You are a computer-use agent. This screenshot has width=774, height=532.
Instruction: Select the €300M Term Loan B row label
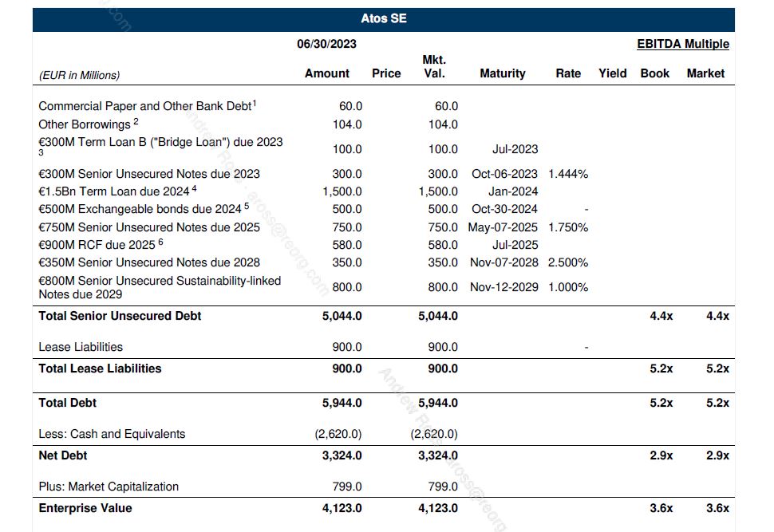click(160, 147)
